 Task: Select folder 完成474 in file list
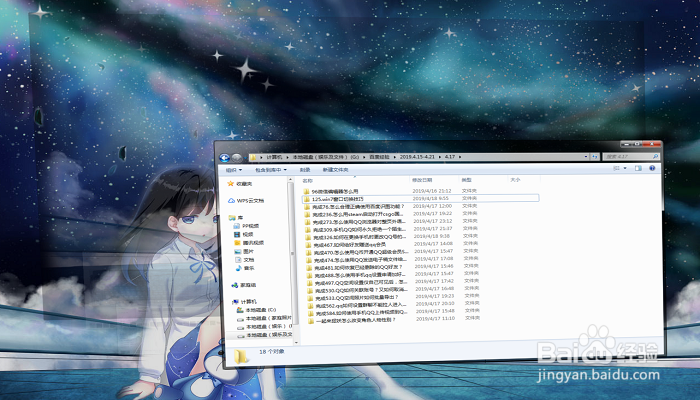[358, 260]
